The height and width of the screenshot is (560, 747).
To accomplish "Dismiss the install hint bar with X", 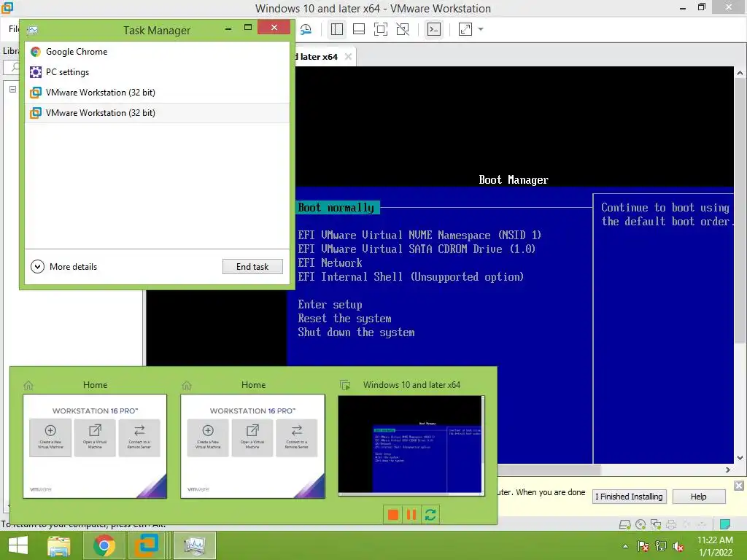I will 739,486.
